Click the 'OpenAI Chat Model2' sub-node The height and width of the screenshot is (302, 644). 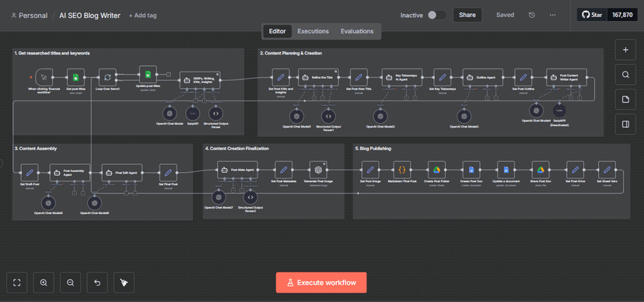[x=380, y=116]
